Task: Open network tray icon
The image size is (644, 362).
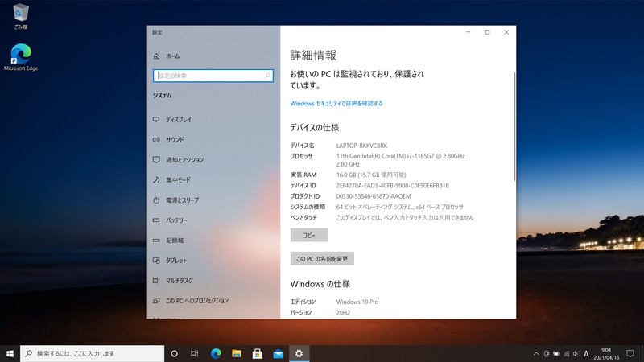Action: (x=567, y=354)
